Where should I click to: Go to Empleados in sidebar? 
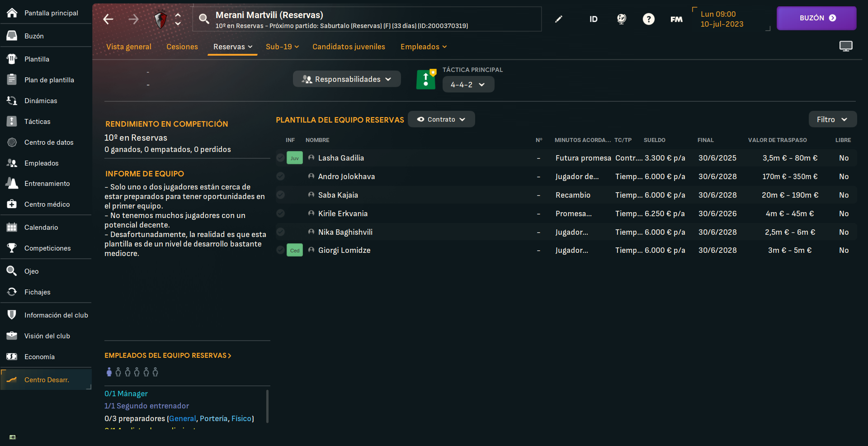point(45,163)
